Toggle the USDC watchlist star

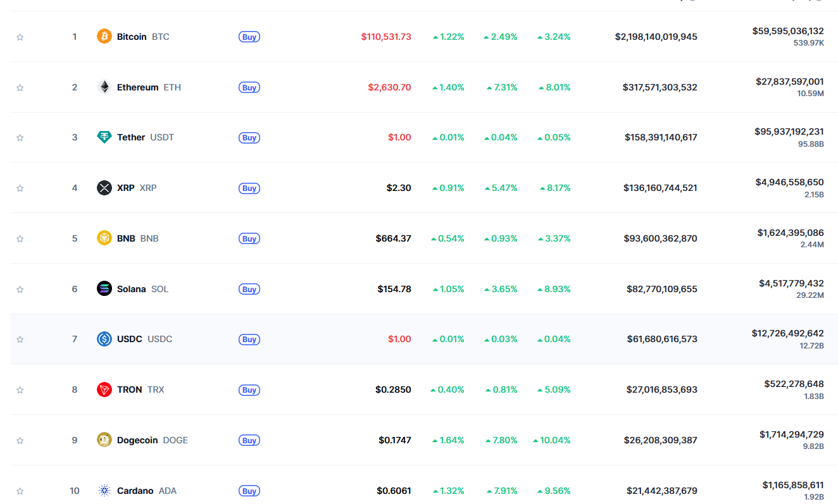pos(20,339)
